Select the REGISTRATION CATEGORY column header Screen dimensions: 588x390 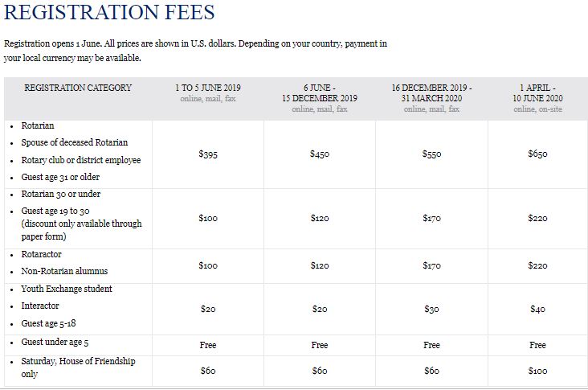(78, 88)
